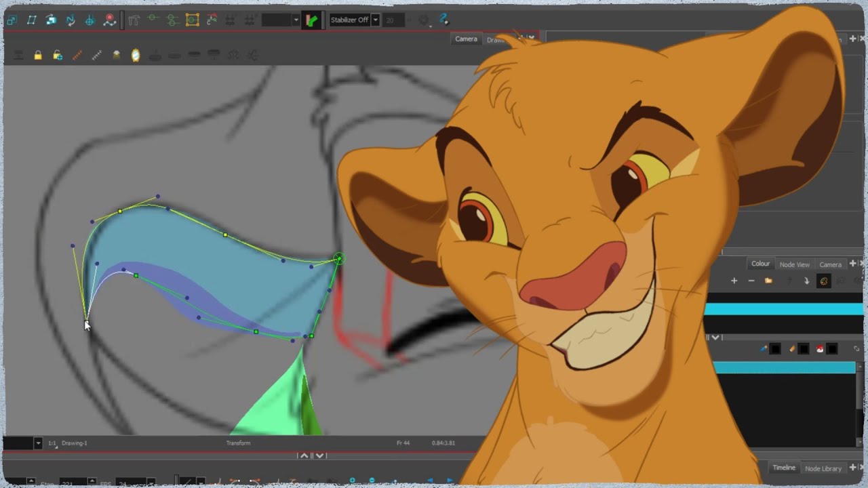Click the Drawing-1 label in status bar

pos(75,443)
